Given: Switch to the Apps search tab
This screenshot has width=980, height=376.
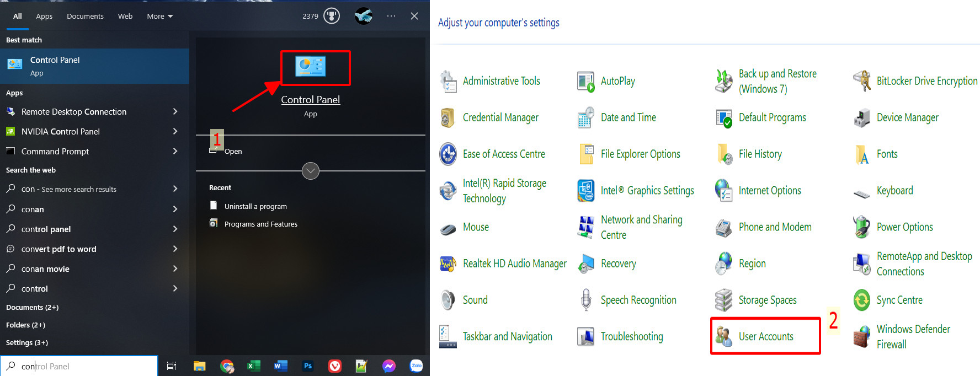Looking at the screenshot, I should [x=44, y=17].
